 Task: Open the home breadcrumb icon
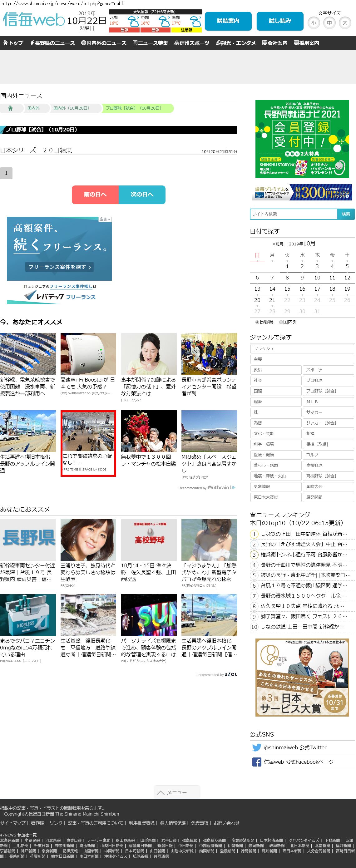point(10,108)
